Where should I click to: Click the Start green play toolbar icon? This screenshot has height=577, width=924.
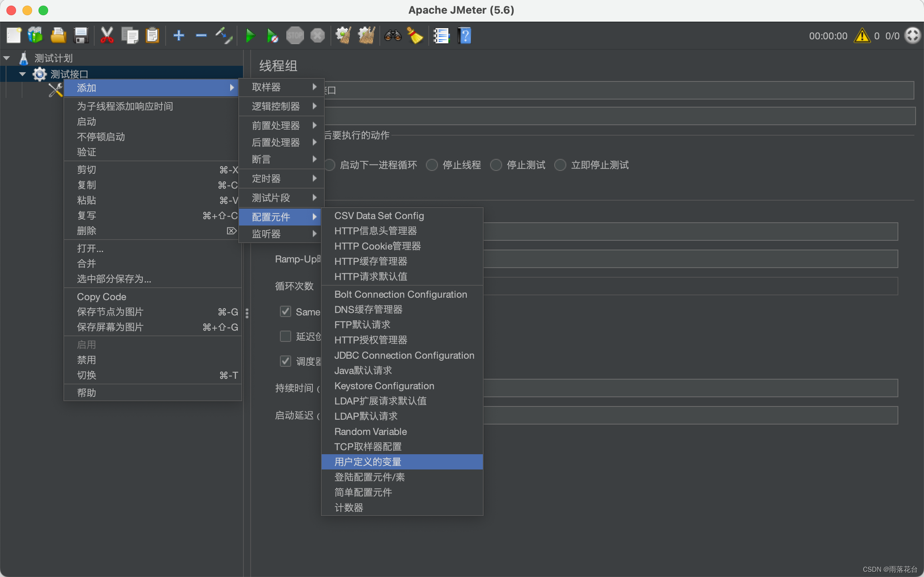tap(250, 36)
